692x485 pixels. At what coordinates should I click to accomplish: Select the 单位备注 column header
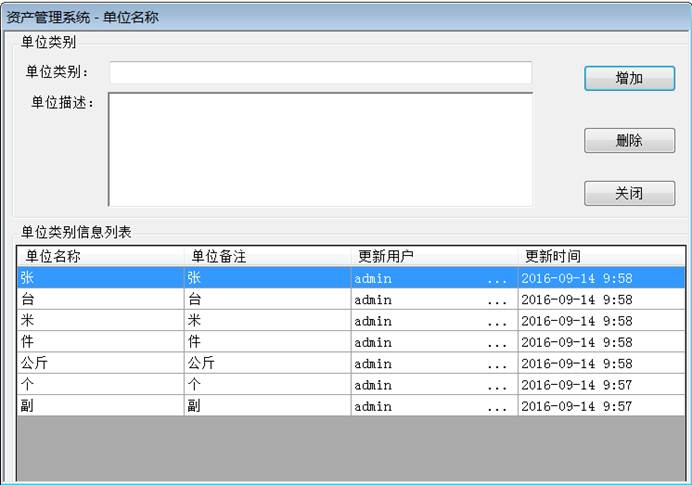click(x=267, y=256)
